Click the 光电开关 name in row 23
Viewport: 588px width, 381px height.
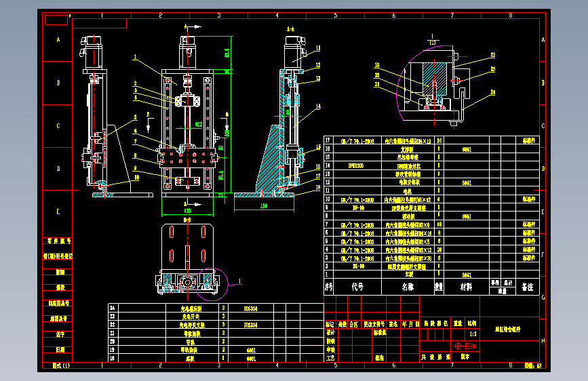191,317
